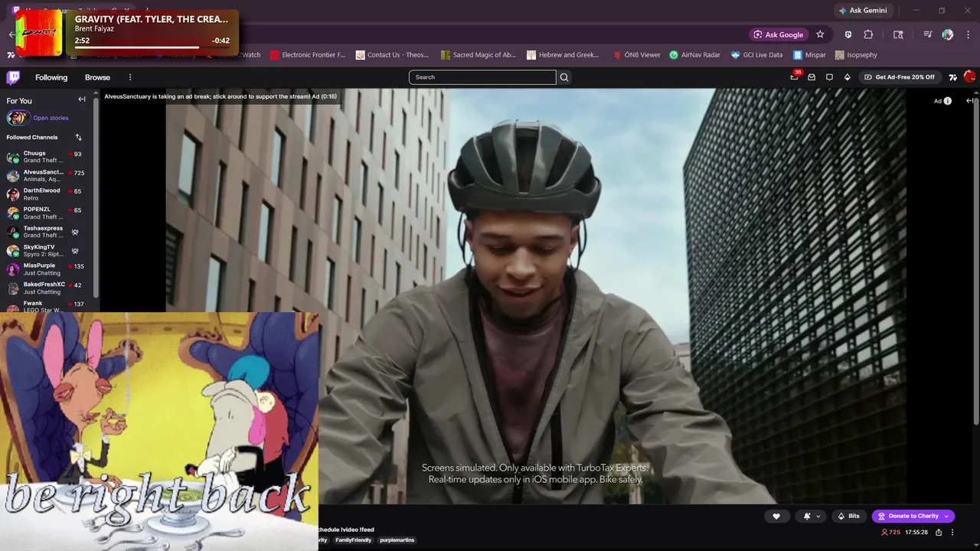Click the Bits button under the stream
Screen dimensions: 980x551
click(848, 516)
